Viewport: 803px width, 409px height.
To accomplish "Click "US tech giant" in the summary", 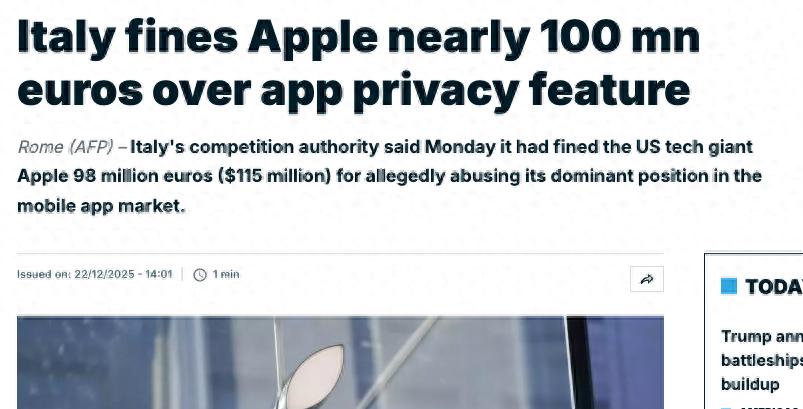I will pos(698,147).
